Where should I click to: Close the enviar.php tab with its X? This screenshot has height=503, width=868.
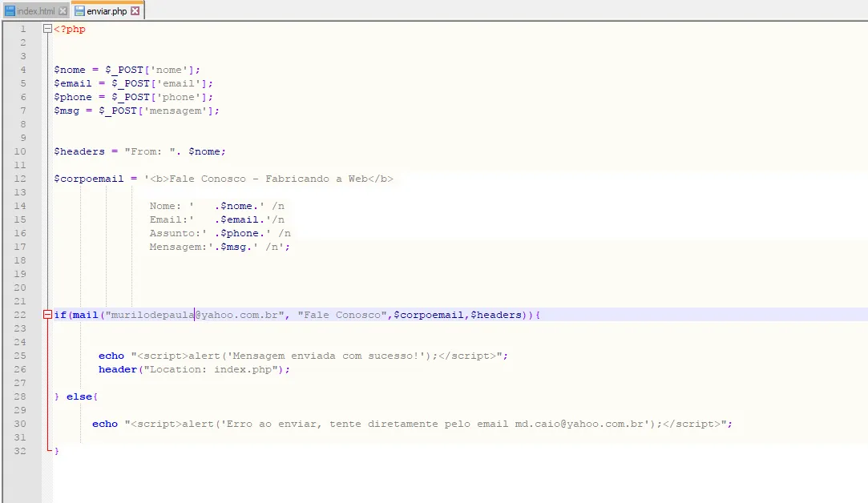135,11
